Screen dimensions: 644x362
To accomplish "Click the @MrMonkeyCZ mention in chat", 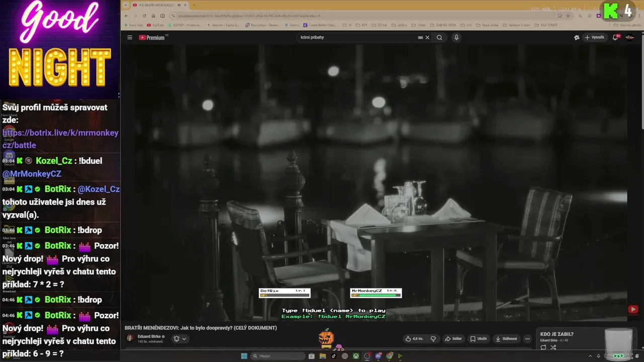I will 32,173.
